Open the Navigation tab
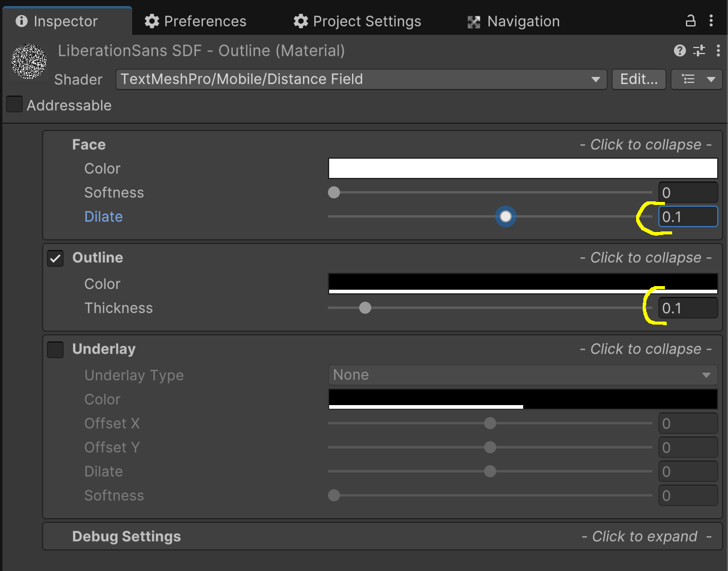The width and height of the screenshot is (728, 571). (514, 22)
